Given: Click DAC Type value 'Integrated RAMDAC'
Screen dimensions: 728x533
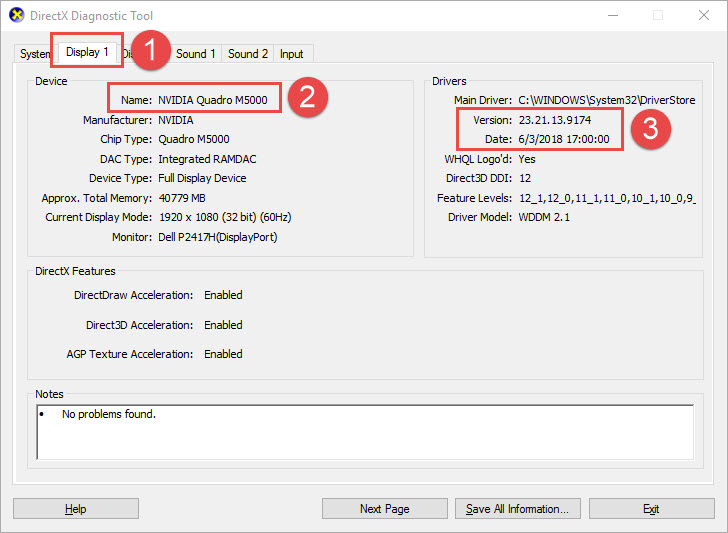Looking at the screenshot, I should (x=207, y=159).
